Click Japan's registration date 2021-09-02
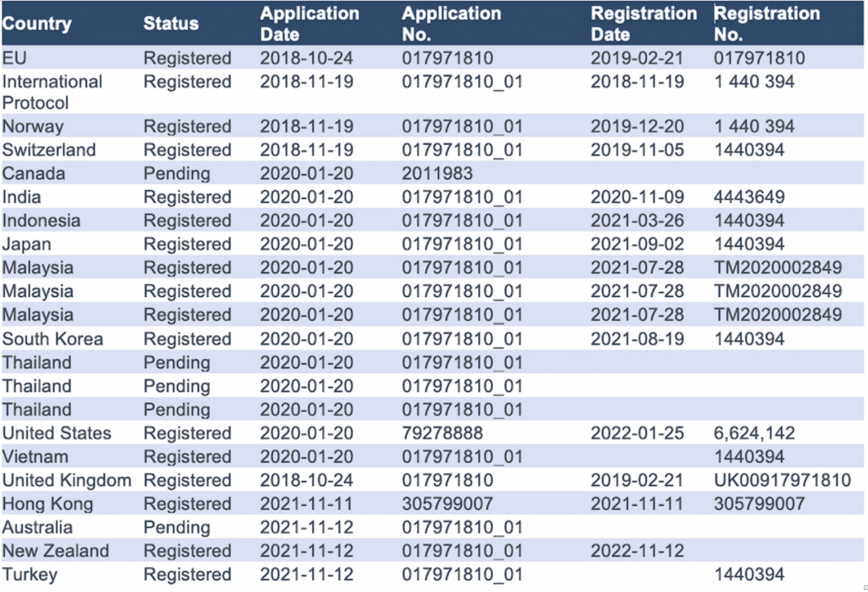 [x=637, y=244]
